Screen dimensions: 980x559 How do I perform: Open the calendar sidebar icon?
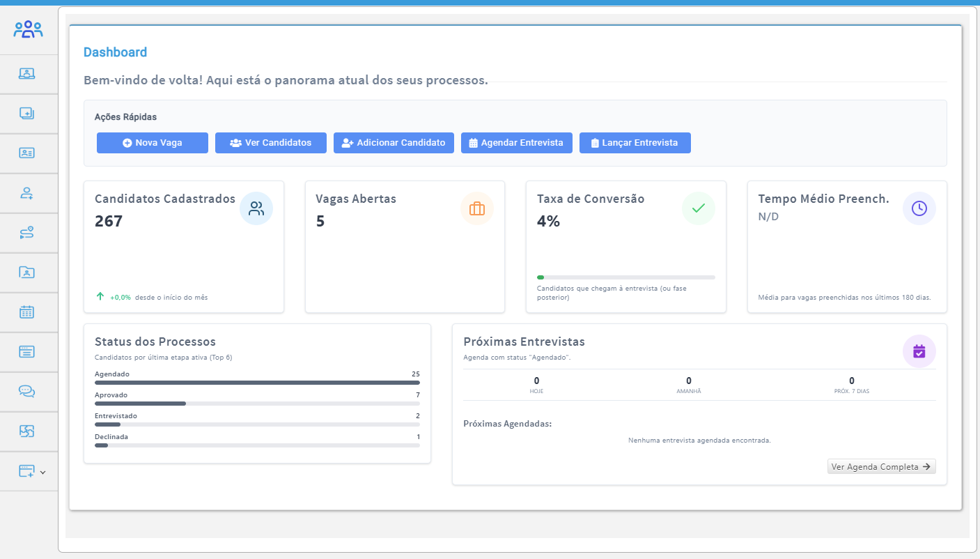[27, 312]
